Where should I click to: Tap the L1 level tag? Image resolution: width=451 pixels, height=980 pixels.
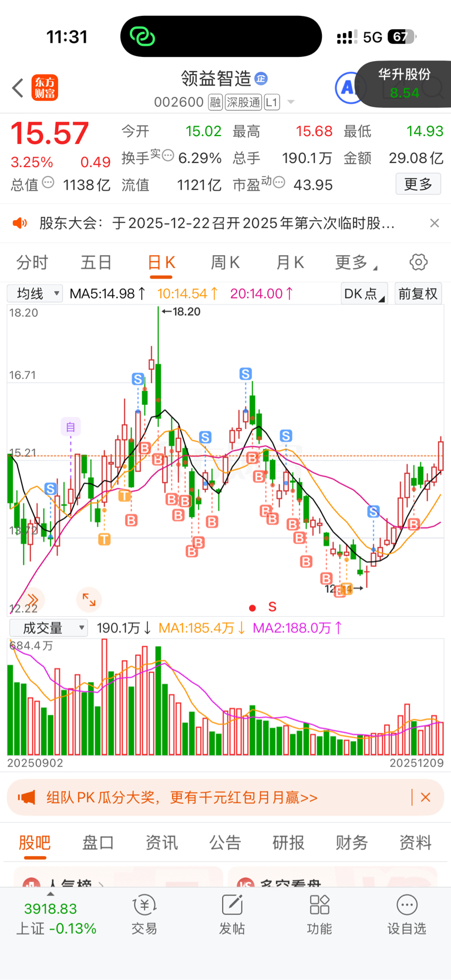pos(271,103)
